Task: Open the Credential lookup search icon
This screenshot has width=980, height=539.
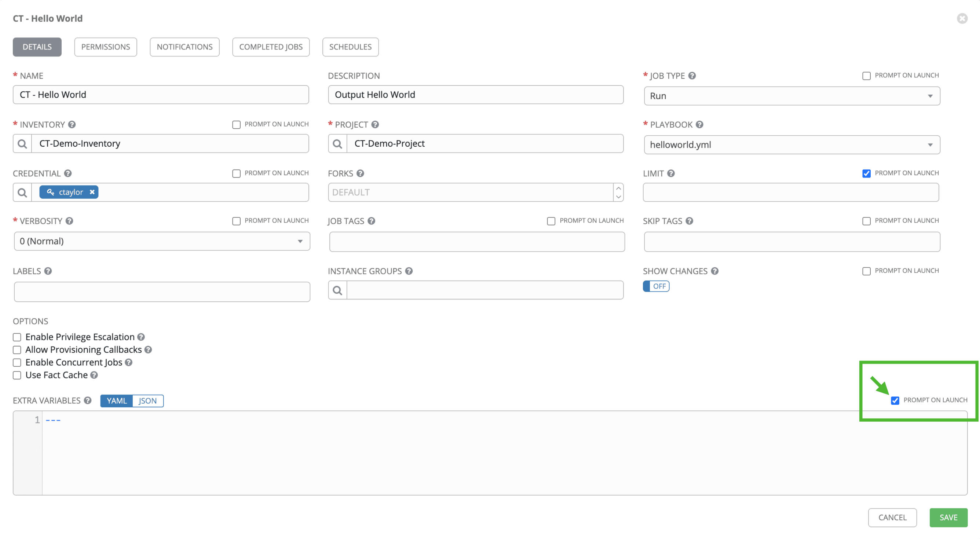Action: point(22,192)
